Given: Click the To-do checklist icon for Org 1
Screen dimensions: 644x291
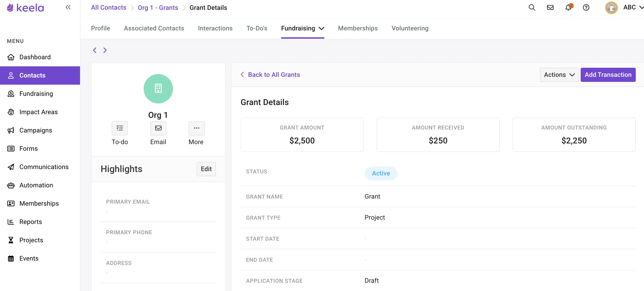Looking at the screenshot, I should (120, 128).
